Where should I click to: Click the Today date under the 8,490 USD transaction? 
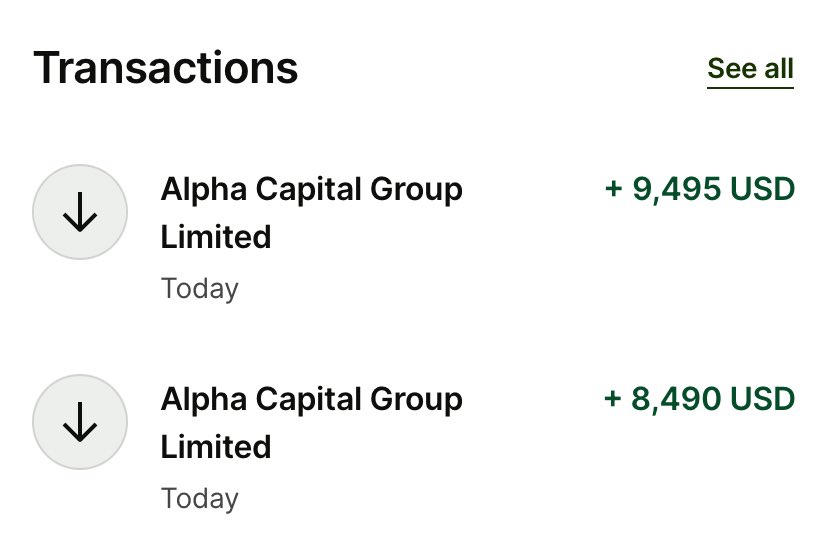200,499
